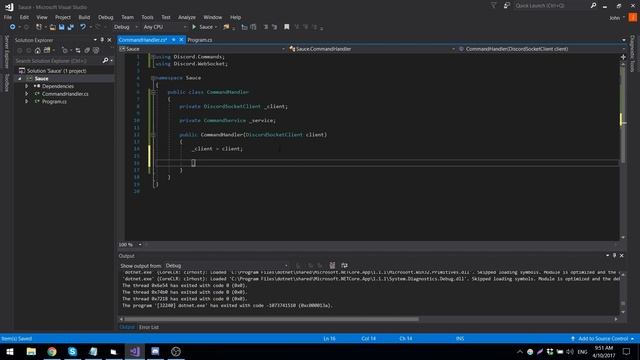The image size is (640, 360).
Task: Open the Tools menu
Action: pos(147,17)
